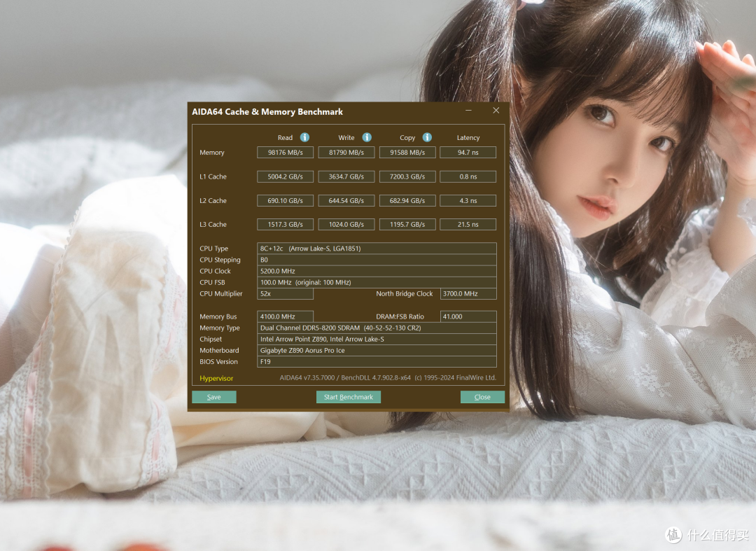
Task: Click the Read info icon
Action: [x=304, y=137]
